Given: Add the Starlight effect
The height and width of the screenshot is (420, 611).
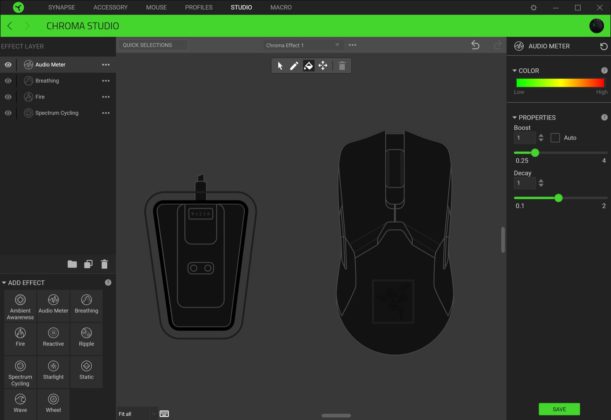Looking at the screenshot, I should [x=53, y=370].
